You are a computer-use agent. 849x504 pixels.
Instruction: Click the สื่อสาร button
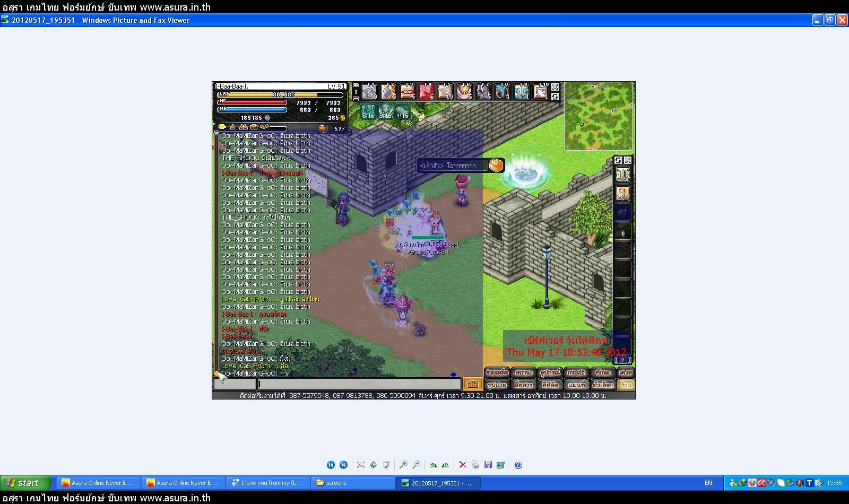(524, 385)
